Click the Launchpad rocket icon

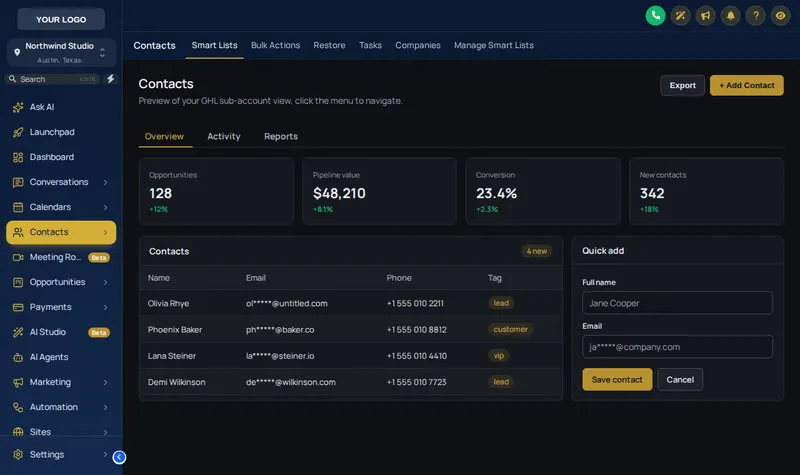pos(18,132)
